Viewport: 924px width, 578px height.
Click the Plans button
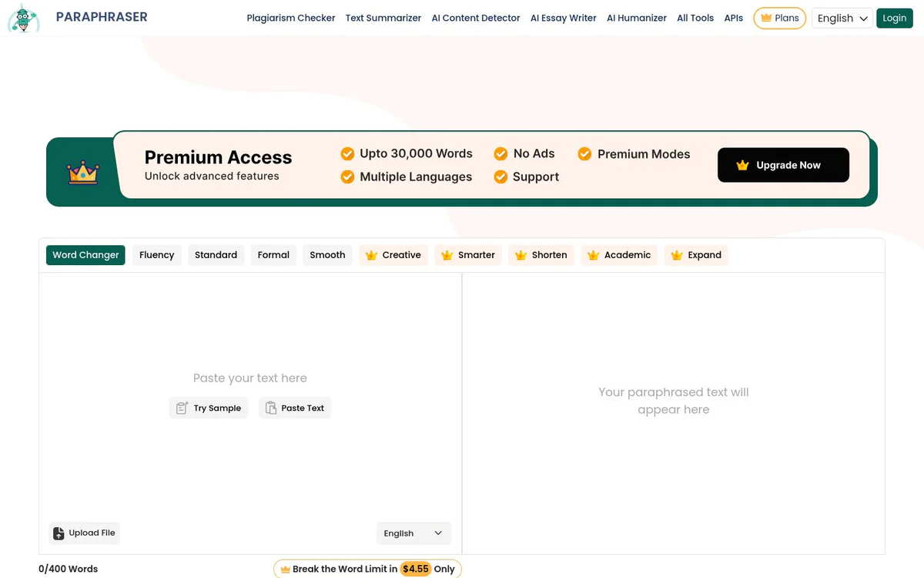coord(779,18)
